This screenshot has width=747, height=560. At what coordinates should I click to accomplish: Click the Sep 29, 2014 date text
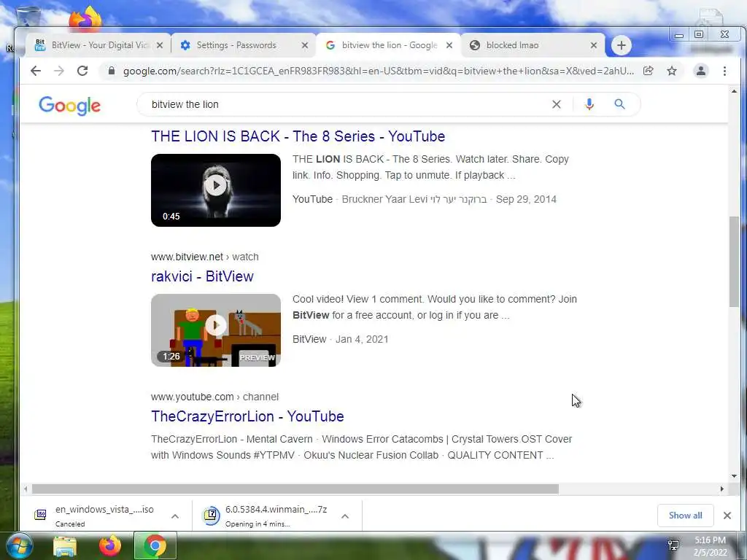526,199
